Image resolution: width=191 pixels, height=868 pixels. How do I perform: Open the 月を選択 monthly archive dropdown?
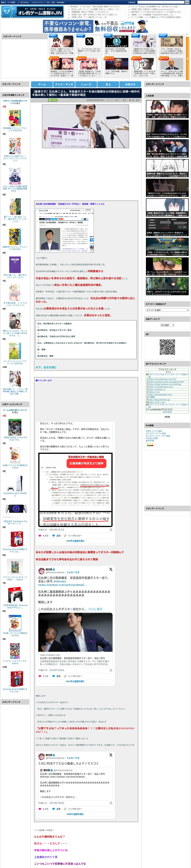click(167, 325)
